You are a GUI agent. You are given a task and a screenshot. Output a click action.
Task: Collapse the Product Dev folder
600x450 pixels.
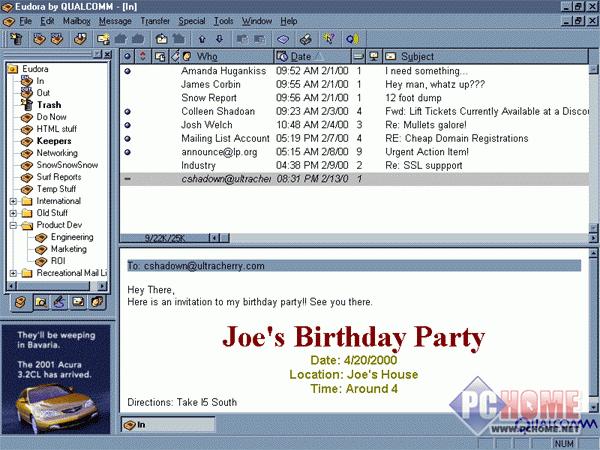pyautogui.click(x=13, y=225)
